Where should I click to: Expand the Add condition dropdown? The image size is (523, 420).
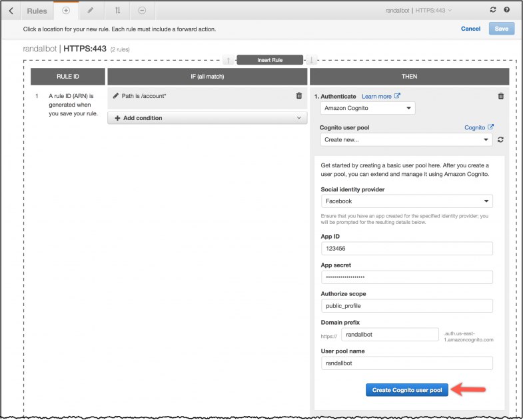(x=207, y=118)
